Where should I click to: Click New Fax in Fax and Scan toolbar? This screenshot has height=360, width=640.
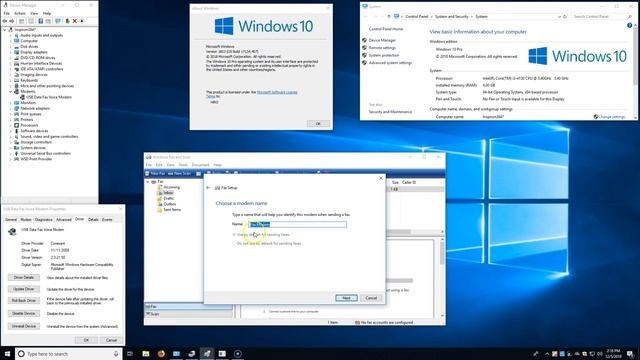(156, 173)
